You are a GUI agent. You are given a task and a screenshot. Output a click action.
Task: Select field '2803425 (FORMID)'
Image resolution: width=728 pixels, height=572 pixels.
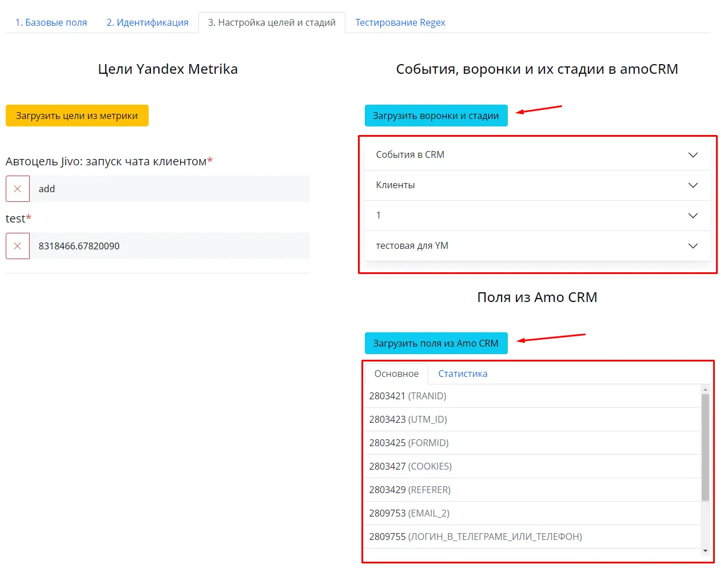pos(532,443)
